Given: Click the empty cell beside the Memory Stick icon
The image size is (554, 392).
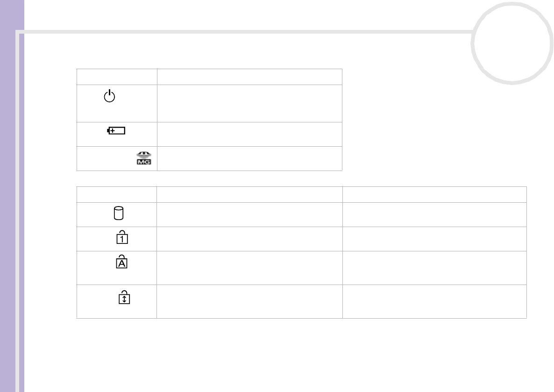Looking at the screenshot, I should point(249,158).
